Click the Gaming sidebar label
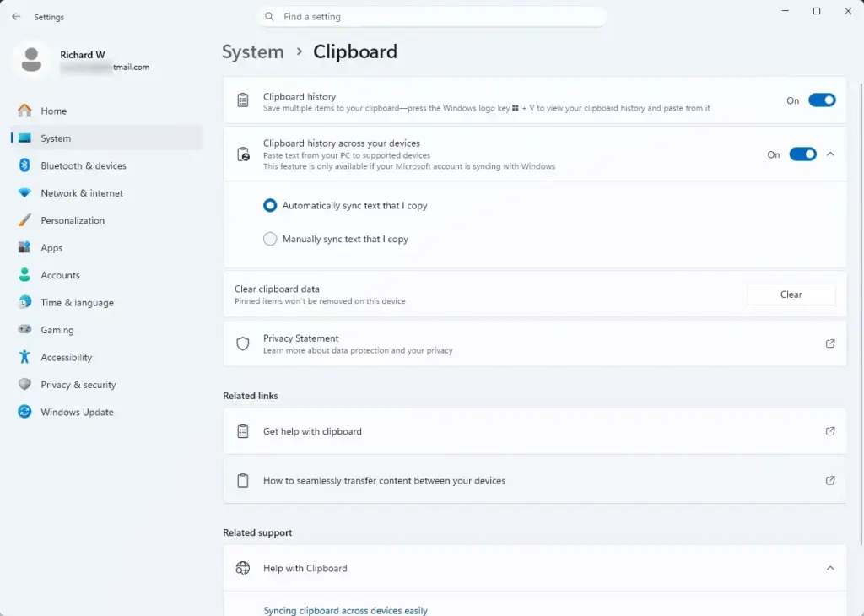Image resolution: width=864 pixels, height=616 pixels. coord(57,330)
